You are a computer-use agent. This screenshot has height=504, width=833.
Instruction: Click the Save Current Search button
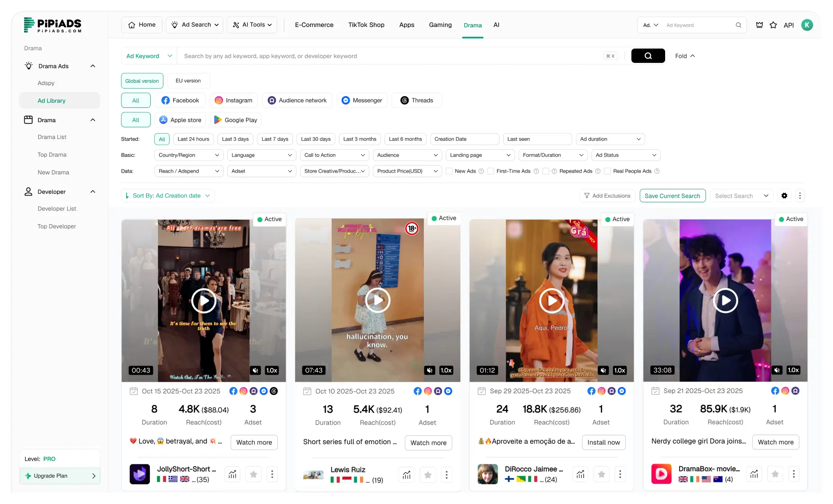point(672,196)
